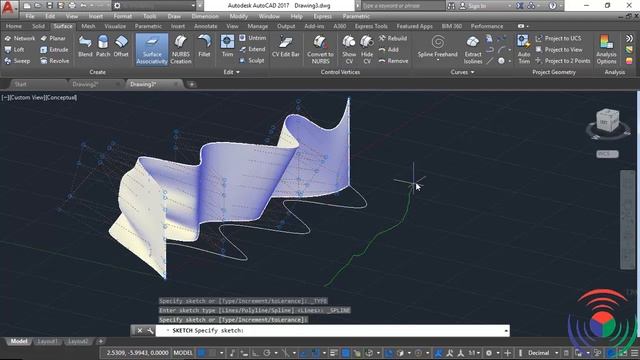This screenshot has height=360, width=640.
Task: Add a control vertex
Action: tap(388, 49)
